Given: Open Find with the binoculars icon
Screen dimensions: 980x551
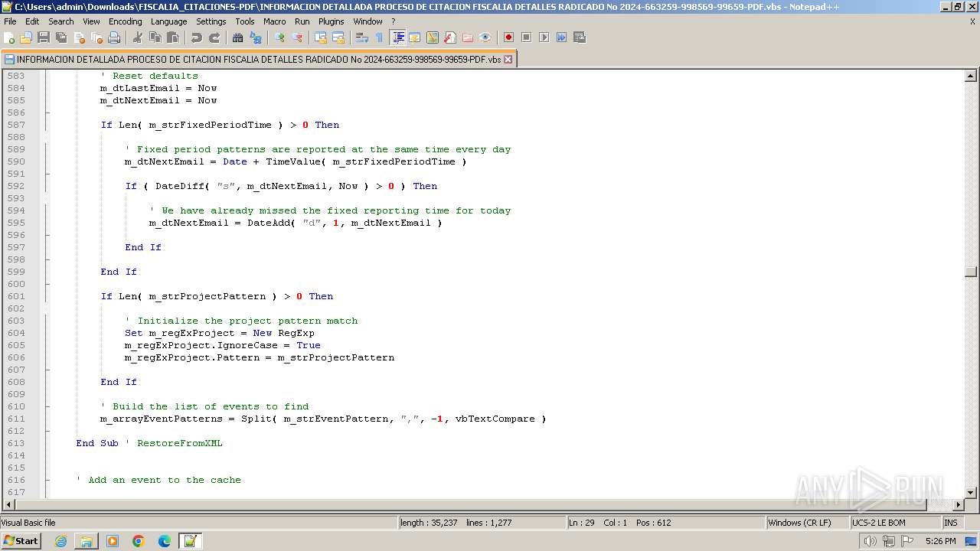Looking at the screenshot, I should 238,37.
